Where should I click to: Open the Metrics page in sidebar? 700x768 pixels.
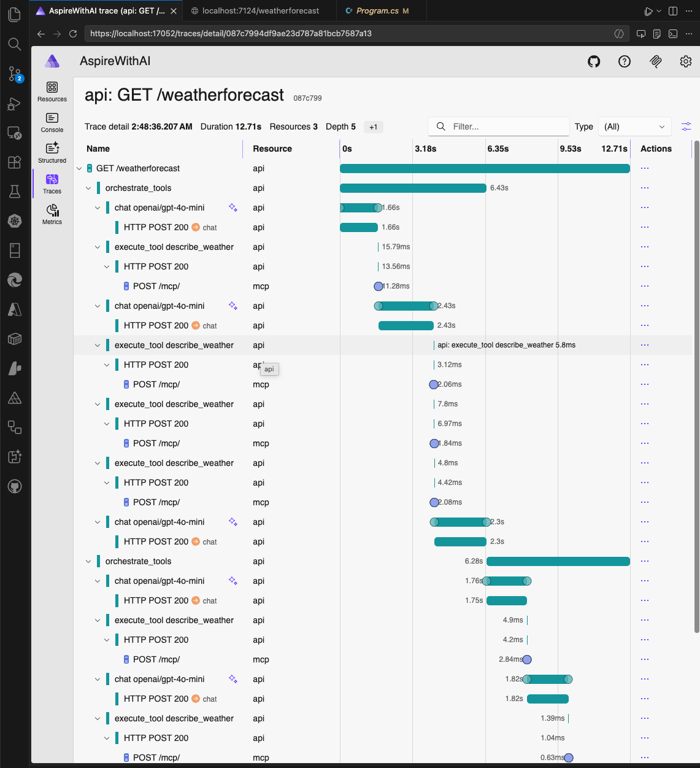(x=52, y=214)
